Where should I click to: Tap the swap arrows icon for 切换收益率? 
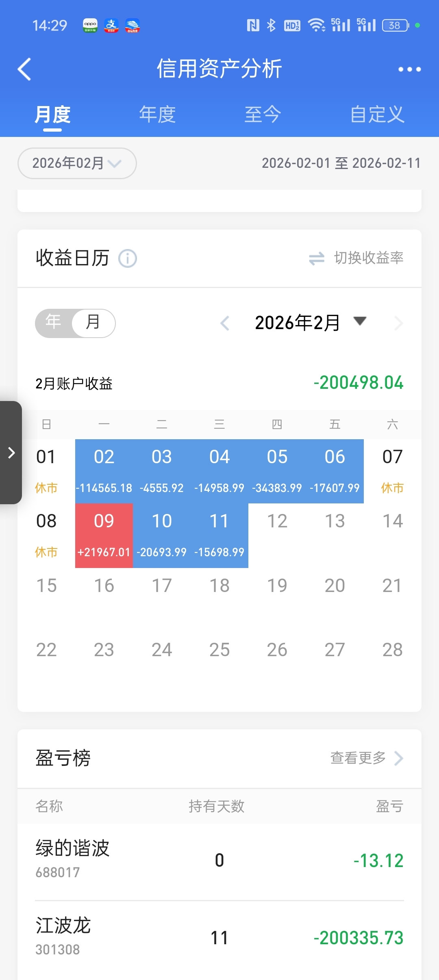click(x=316, y=258)
